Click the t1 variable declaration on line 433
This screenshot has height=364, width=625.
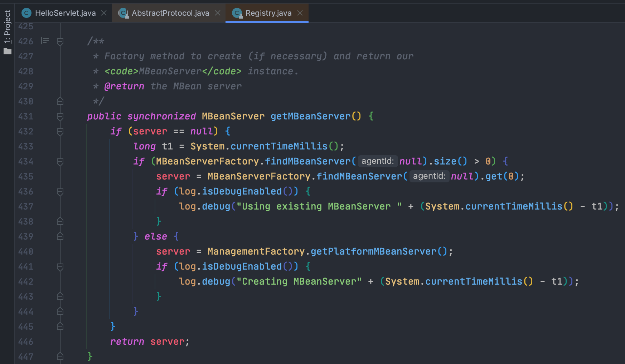(168, 147)
